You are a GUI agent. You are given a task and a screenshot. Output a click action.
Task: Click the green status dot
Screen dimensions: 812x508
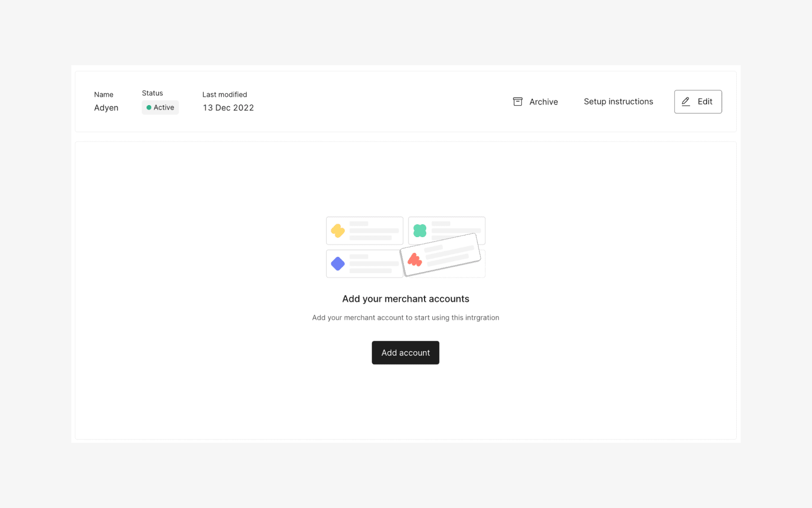click(149, 107)
